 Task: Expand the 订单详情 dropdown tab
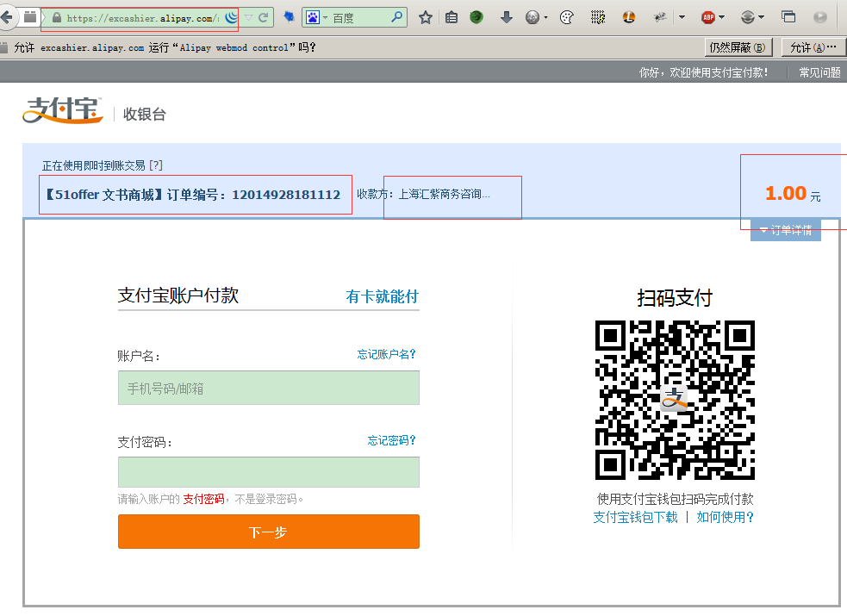pos(786,230)
